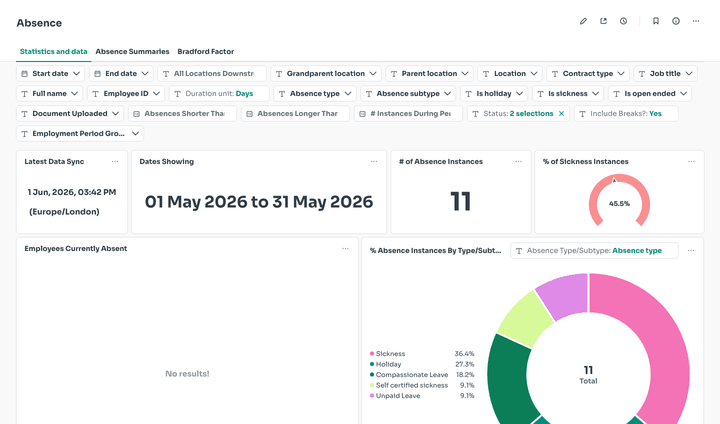The width and height of the screenshot is (720, 424).
Task: Click the edit pencil icon
Action: tap(583, 21)
